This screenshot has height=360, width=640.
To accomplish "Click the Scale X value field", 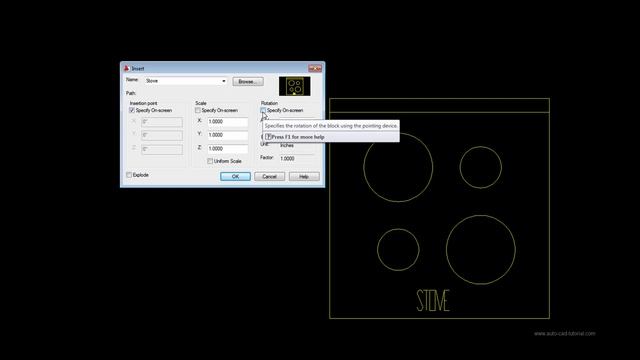I will click(227, 122).
